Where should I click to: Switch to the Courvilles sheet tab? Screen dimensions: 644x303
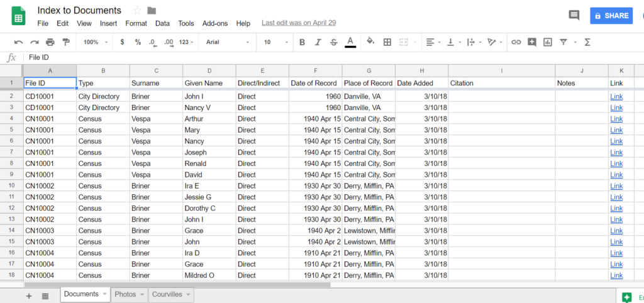tap(171, 294)
